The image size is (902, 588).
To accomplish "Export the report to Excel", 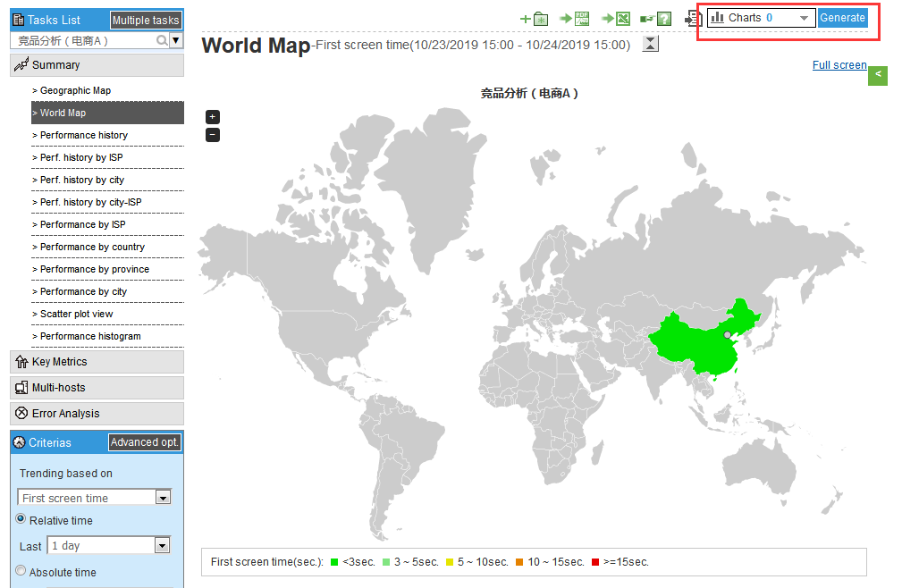I will (x=616, y=19).
